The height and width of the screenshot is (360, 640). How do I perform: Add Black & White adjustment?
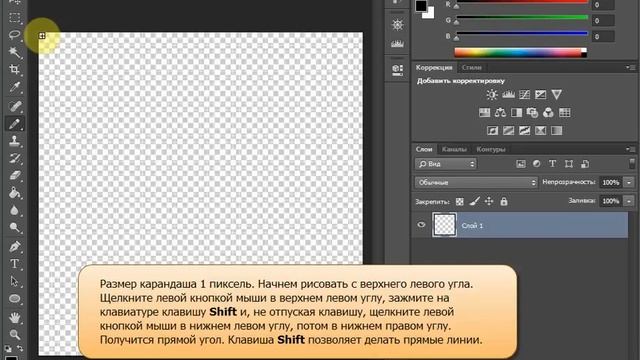[x=516, y=113]
